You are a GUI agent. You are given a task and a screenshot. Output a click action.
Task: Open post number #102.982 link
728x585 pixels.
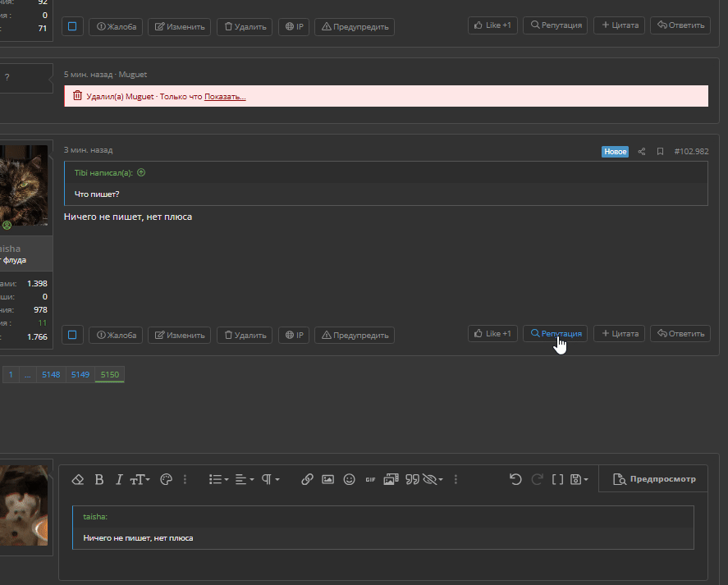coord(691,151)
